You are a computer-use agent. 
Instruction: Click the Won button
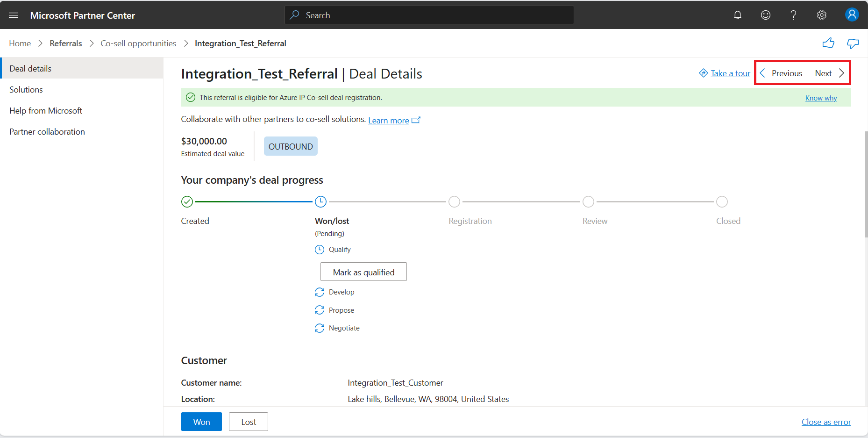tap(201, 422)
